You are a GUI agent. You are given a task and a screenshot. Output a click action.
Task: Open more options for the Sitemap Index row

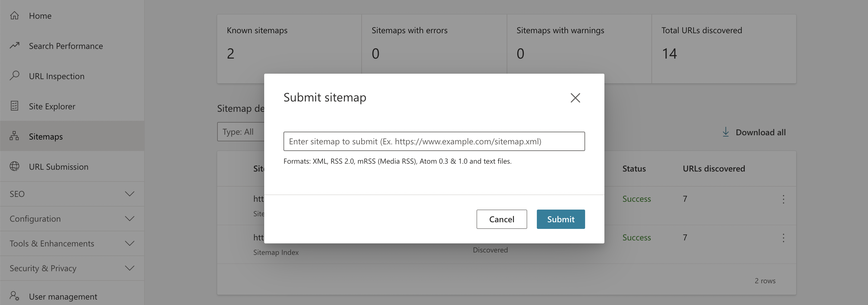tap(784, 238)
